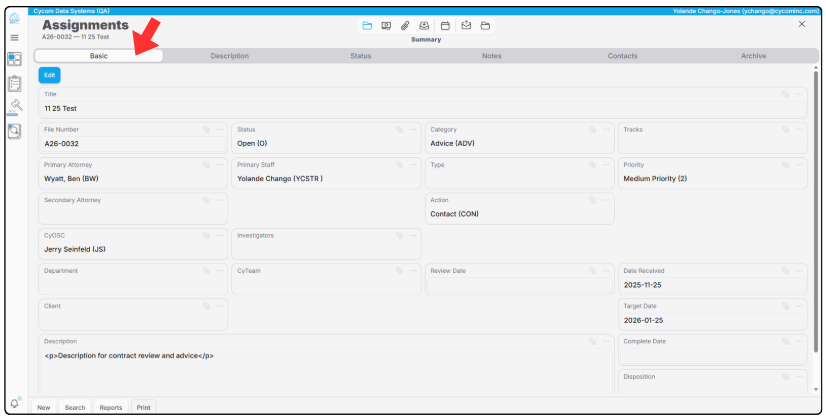Image resolution: width=826 pixels, height=418 pixels.
Task: Open the calendar icon in the toolbar
Action: (445, 26)
